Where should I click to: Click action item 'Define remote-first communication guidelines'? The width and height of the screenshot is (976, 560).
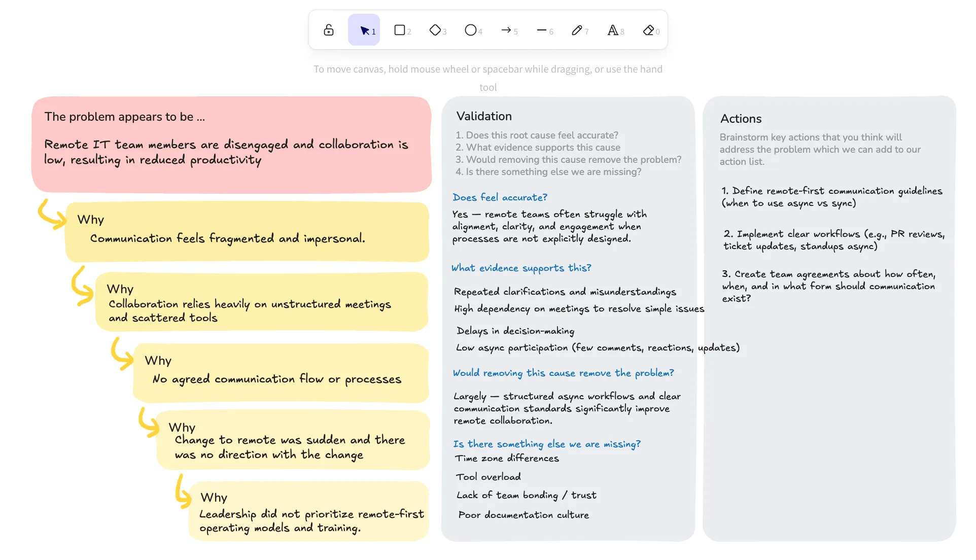pos(831,197)
